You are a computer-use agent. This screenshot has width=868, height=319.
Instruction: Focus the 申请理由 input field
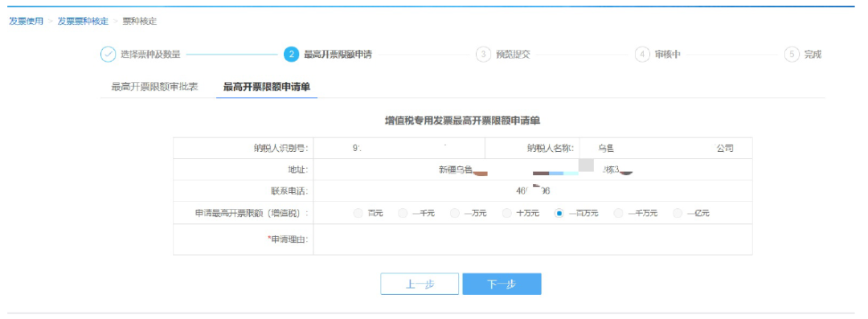point(533,239)
